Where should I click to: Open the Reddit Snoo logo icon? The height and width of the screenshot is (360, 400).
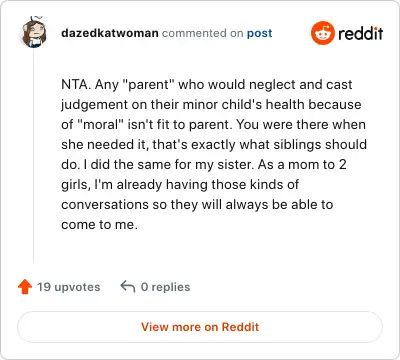click(322, 33)
